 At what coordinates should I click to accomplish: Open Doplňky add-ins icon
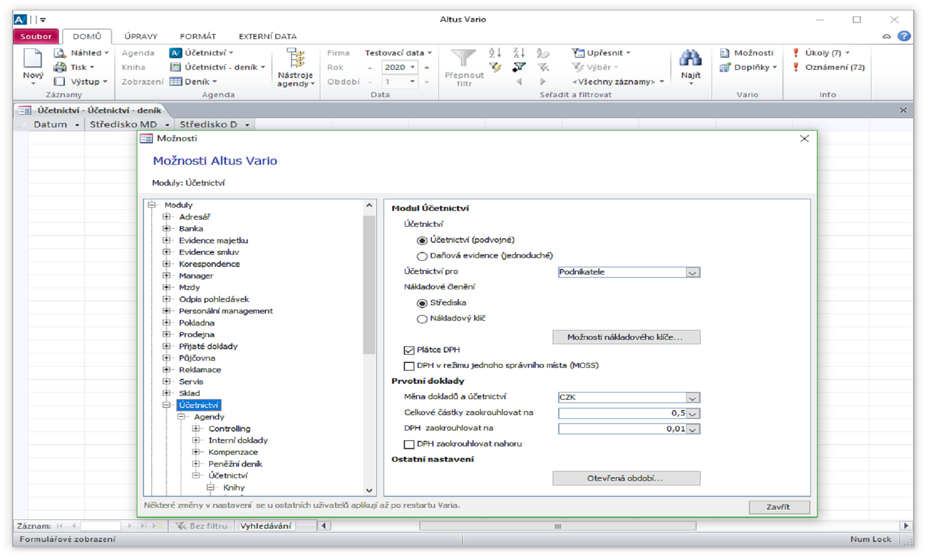[725, 67]
